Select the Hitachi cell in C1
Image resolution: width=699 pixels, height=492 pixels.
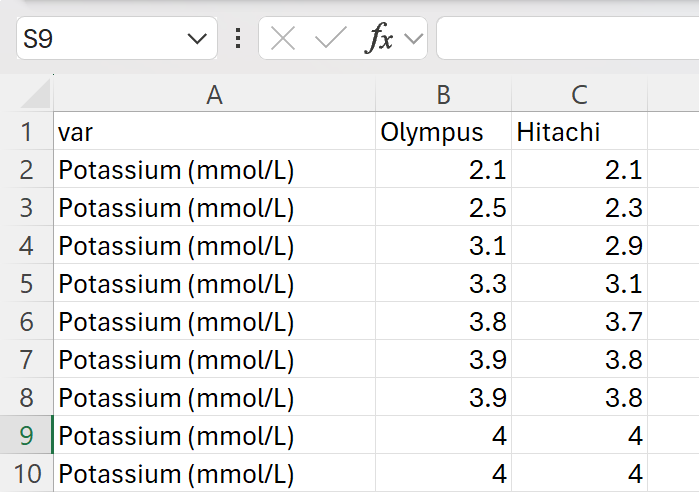[579, 132]
